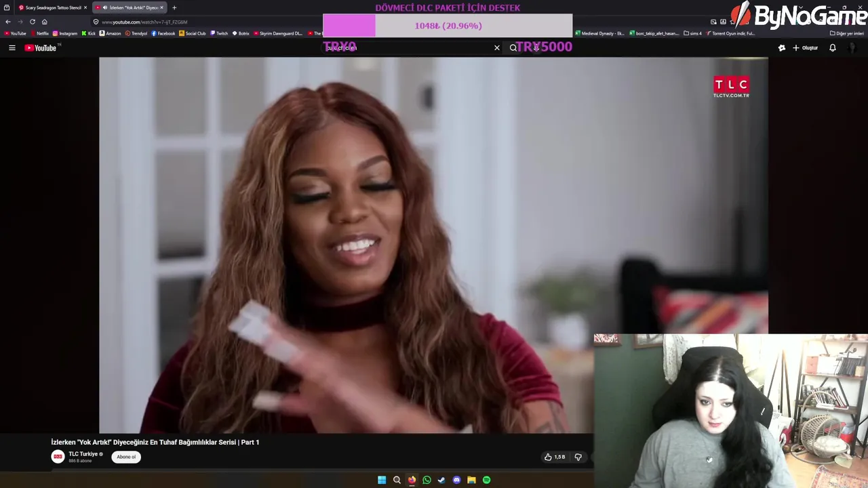Click the browser picture-in-picture toolbar icon
The image size is (868, 488).
[x=713, y=22]
